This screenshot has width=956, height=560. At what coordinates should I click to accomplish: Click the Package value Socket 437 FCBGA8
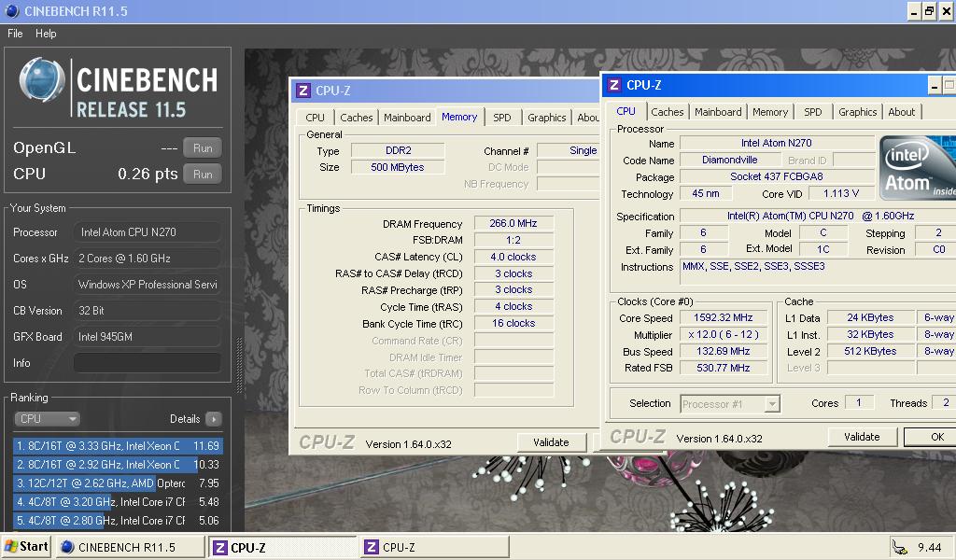[776, 176]
